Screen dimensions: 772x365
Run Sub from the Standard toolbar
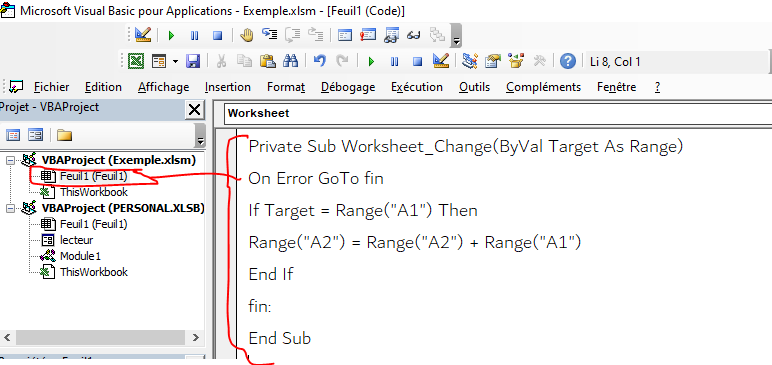point(371,62)
